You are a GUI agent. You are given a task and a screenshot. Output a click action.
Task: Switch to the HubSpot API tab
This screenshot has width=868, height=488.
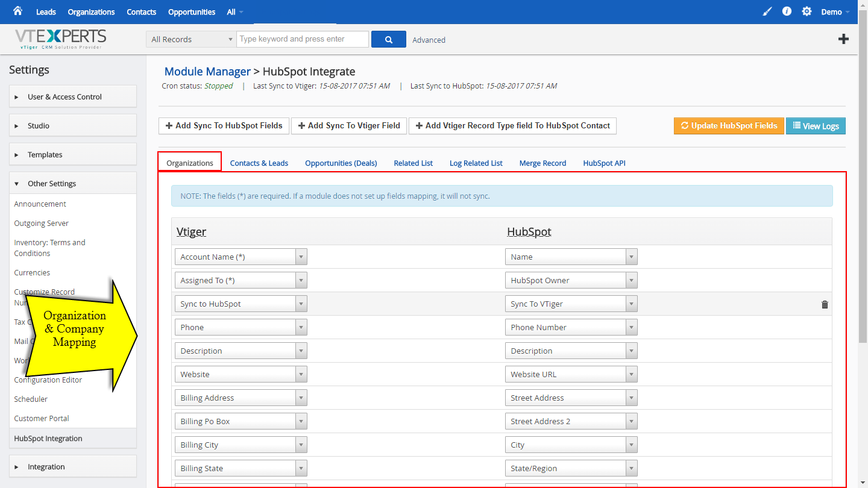pos(604,163)
